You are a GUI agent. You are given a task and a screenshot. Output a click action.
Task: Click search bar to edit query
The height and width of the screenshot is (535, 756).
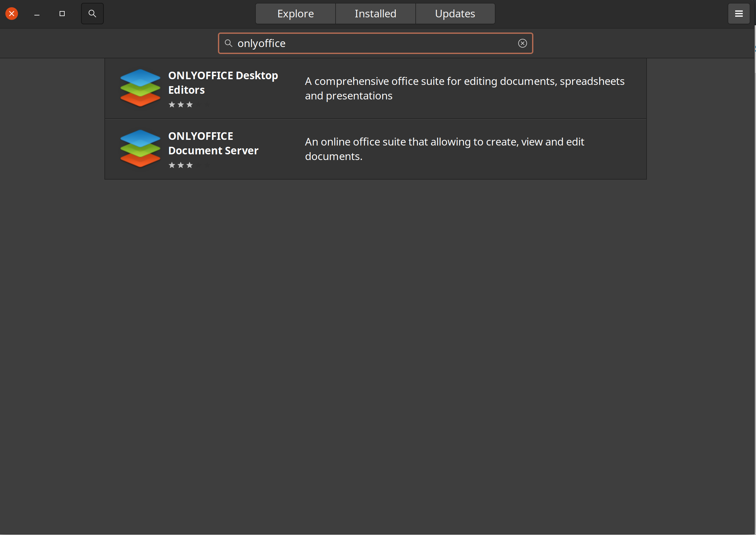click(375, 43)
